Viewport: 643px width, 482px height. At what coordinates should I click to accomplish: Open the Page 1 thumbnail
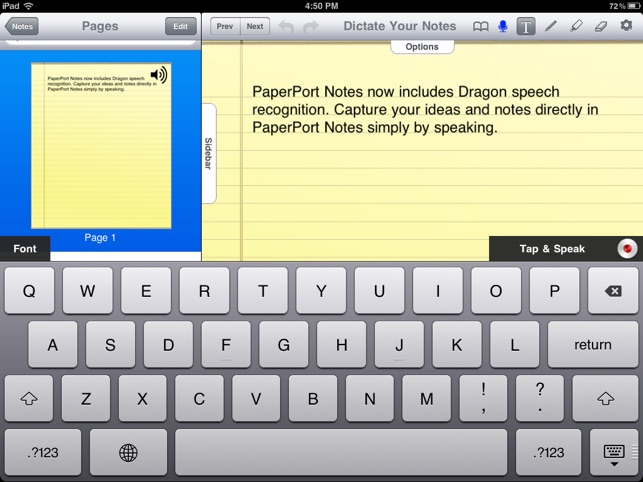(x=101, y=146)
